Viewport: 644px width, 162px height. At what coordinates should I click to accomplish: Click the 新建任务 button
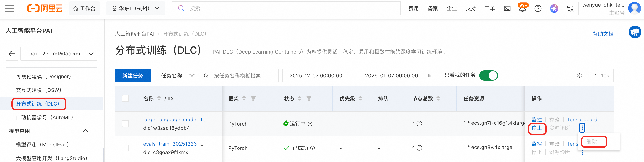133,75
